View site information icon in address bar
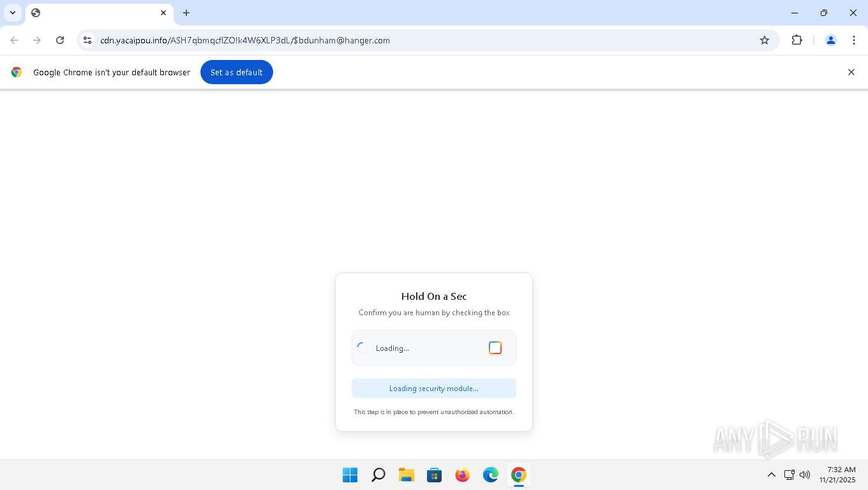The height and width of the screenshot is (490, 868). (x=87, y=40)
